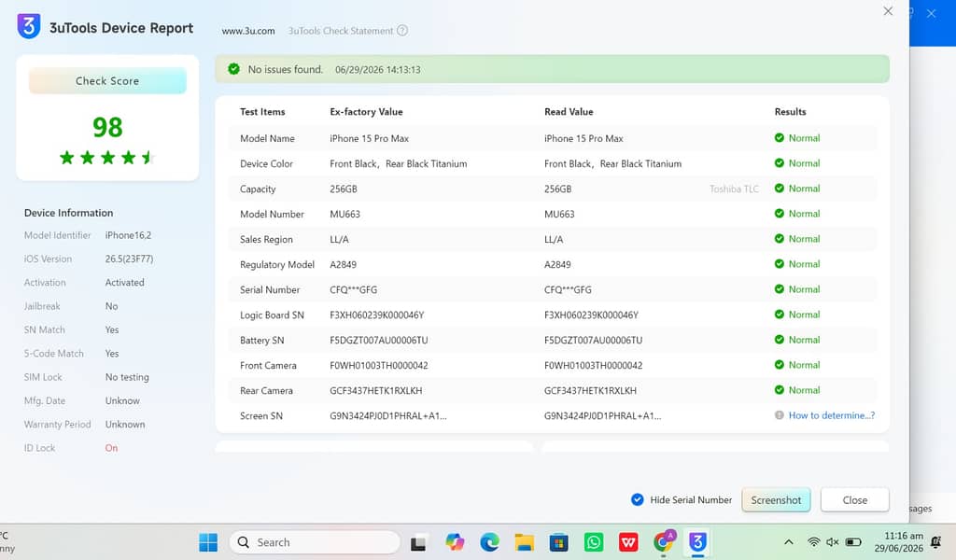Click the info icon in Screen SN row

point(780,415)
